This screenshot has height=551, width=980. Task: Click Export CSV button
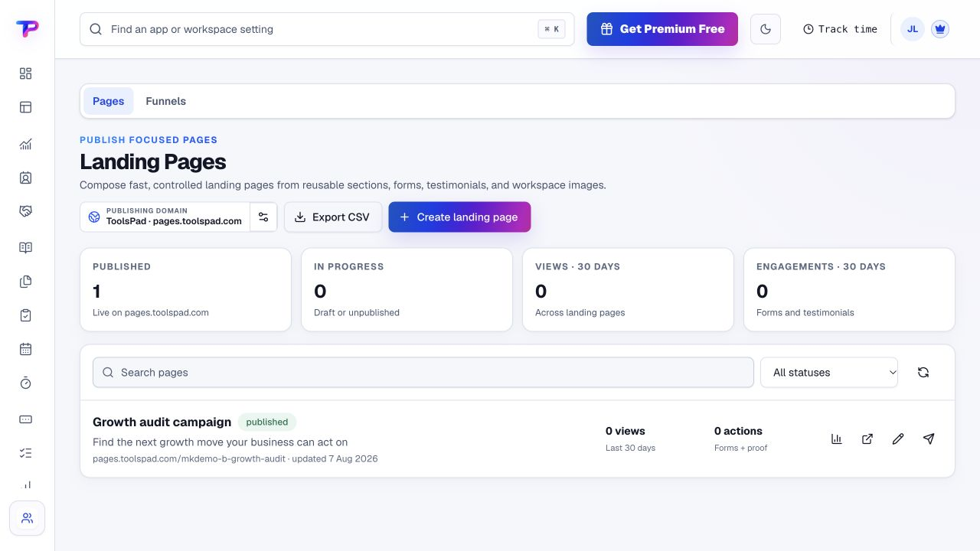[333, 217]
